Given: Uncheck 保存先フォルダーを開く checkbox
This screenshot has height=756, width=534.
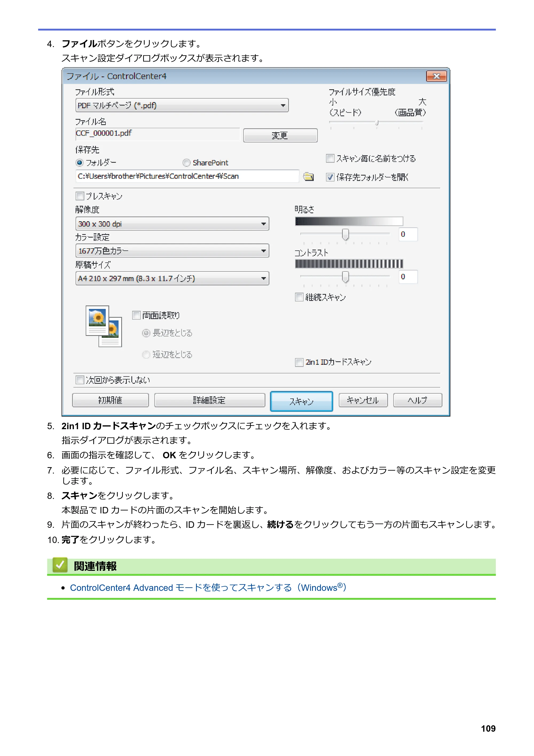Looking at the screenshot, I should [330, 177].
